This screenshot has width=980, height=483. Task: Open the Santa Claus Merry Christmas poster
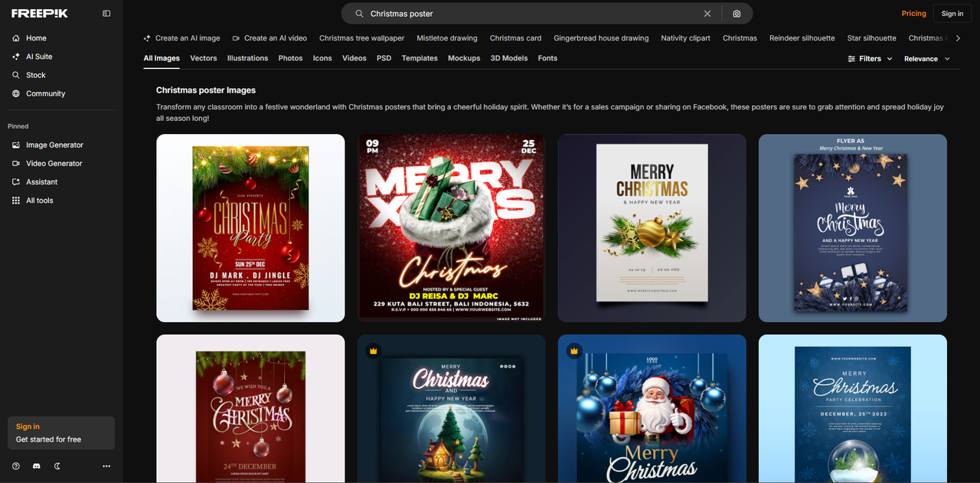(652, 408)
